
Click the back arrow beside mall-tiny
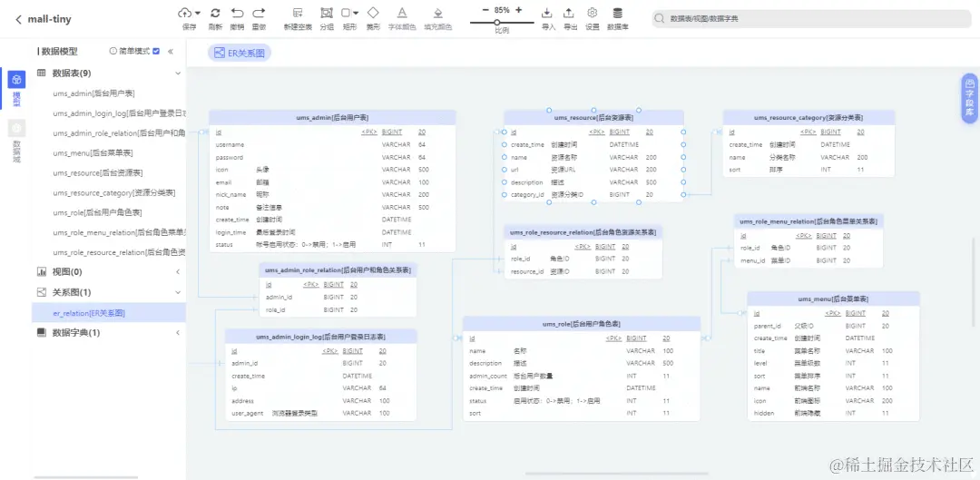pos(19,19)
